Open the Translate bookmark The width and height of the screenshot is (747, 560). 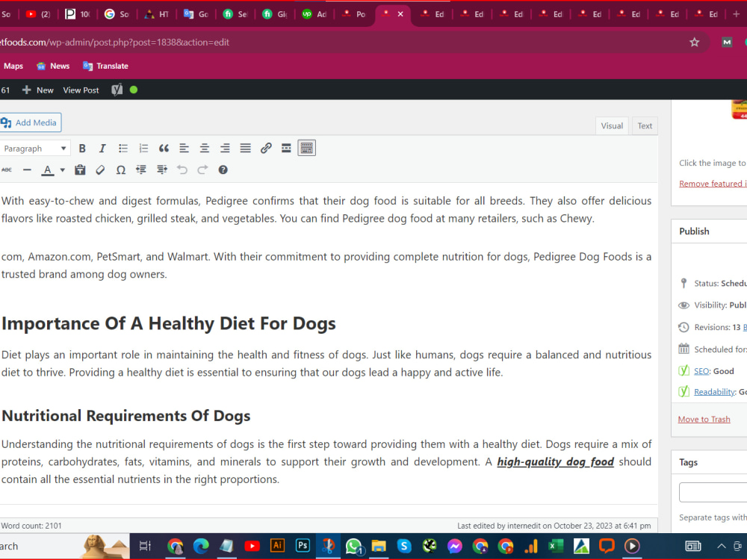tap(105, 66)
